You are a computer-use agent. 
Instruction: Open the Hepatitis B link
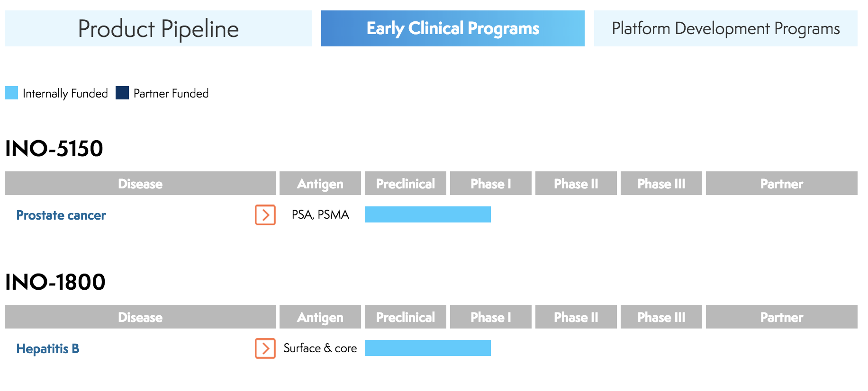pyautogui.click(x=48, y=349)
